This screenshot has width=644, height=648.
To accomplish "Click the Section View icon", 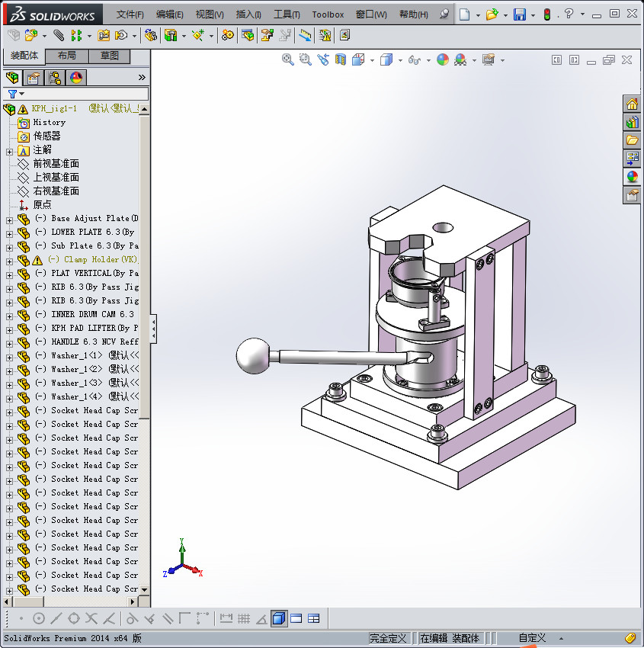I will point(341,60).
